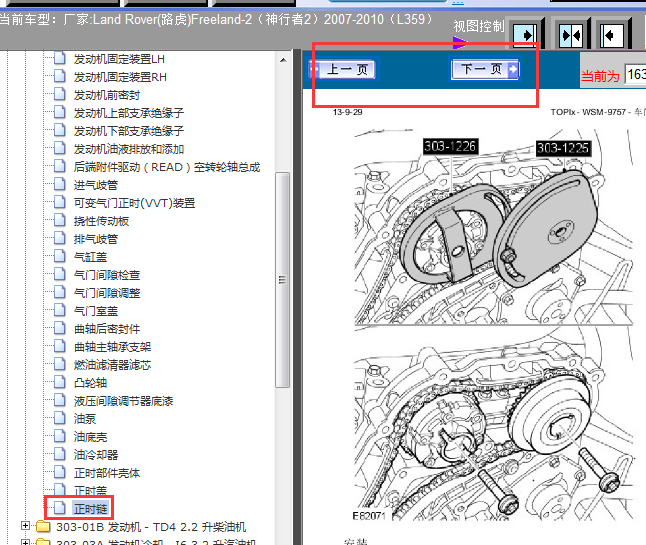This screenshot has height=545, width=646.
Task: Click the E82071 figure reference text
Action: pos(369,516)
